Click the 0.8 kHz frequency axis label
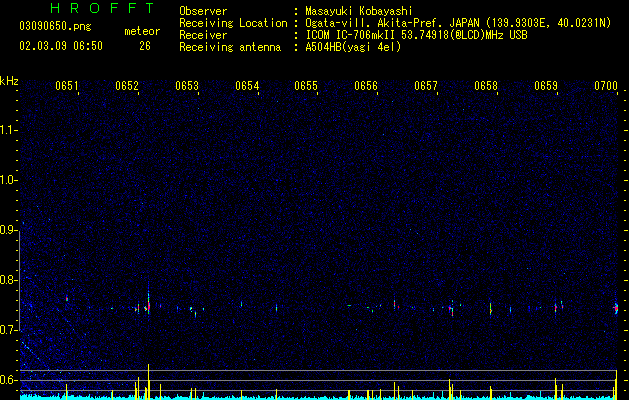The width and height of the screenshot is (629, 400). (x=8, y=280)
